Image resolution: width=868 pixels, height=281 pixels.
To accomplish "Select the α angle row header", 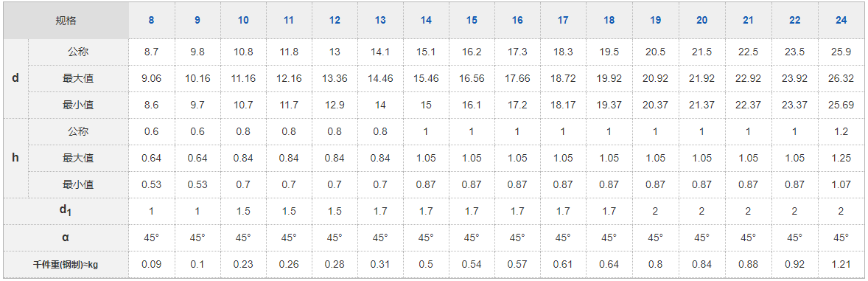I will tap(66, 237).
